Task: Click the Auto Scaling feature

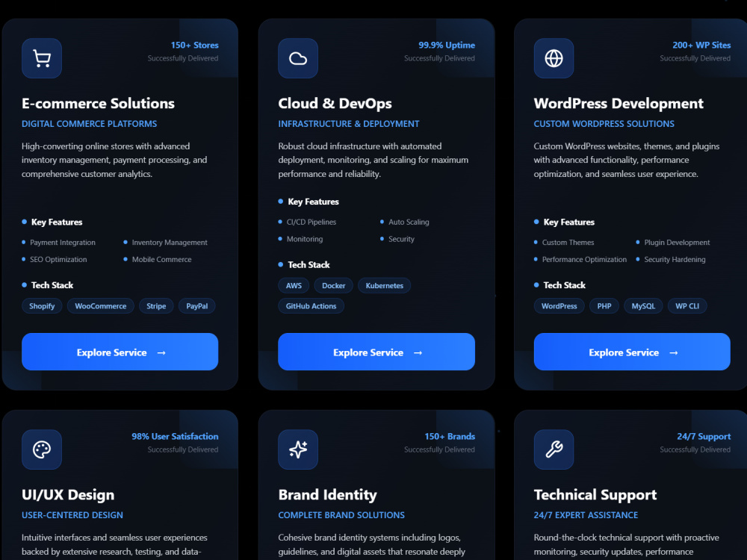Action: [409, 222]
